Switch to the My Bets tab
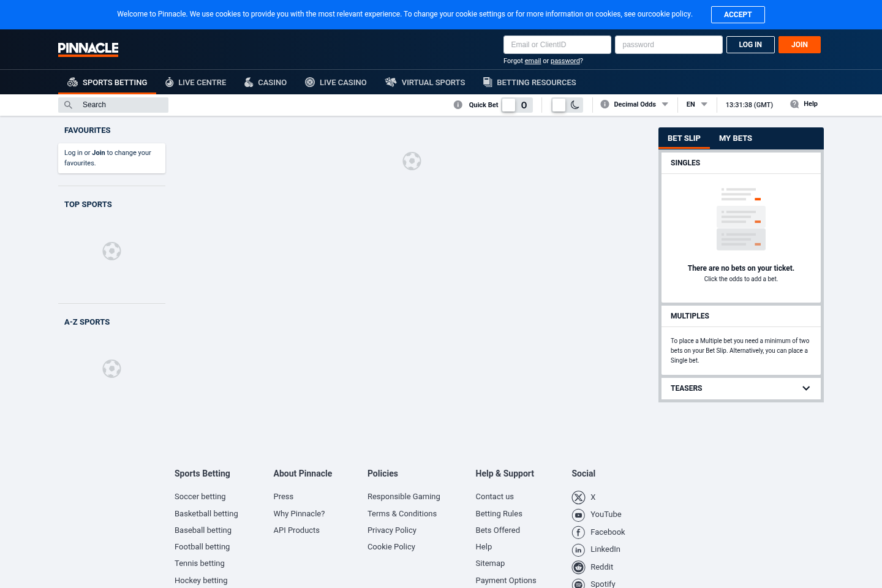This screenshot has height=588, width=882. 736,138
